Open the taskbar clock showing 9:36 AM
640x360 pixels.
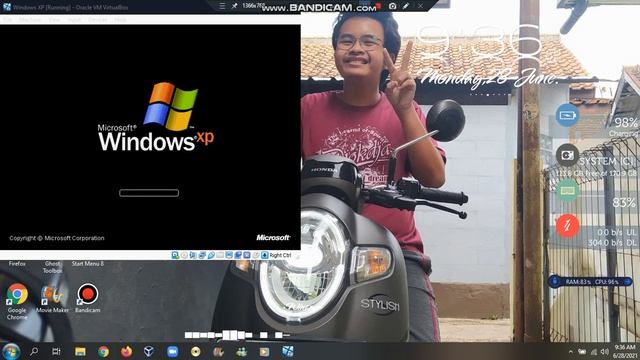click(x=624, y=351)
